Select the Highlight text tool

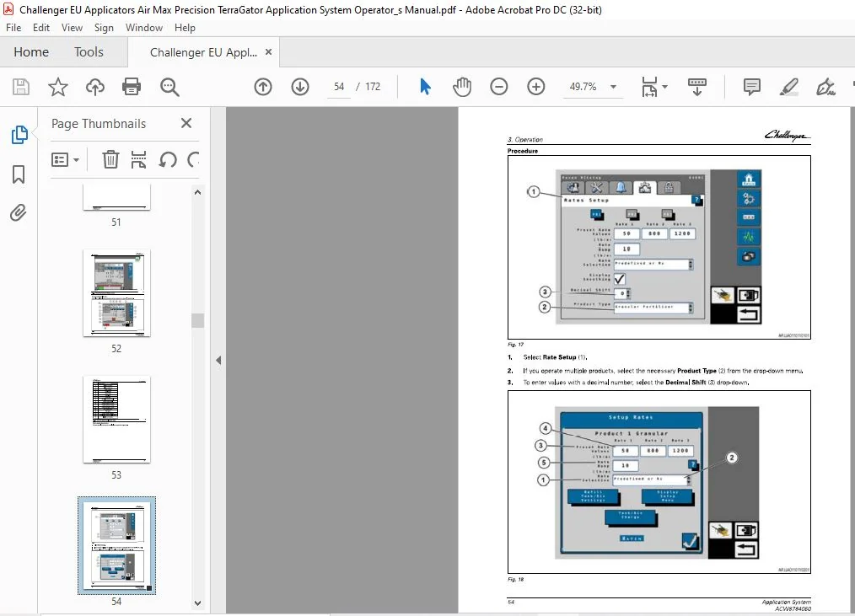pyautogui.click(x=788, y=87)
